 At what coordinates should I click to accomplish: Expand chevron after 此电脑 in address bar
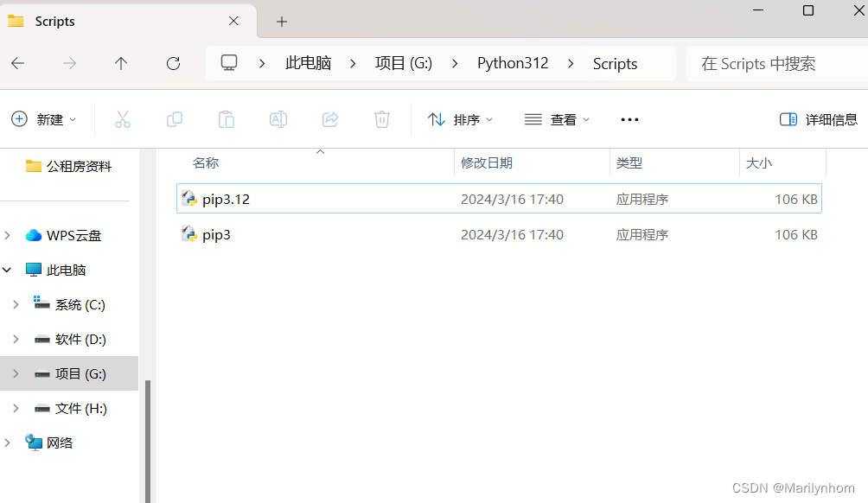[353, 64]
